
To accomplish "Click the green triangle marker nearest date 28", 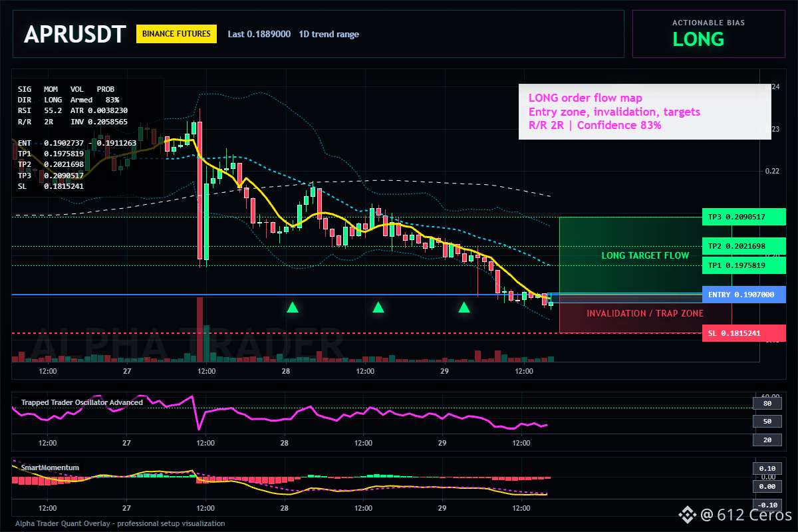I will (292, 307).
